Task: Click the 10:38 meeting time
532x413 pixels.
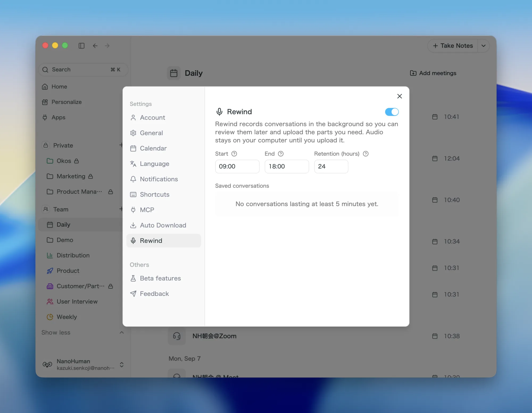Action: (x=452, y=336)
